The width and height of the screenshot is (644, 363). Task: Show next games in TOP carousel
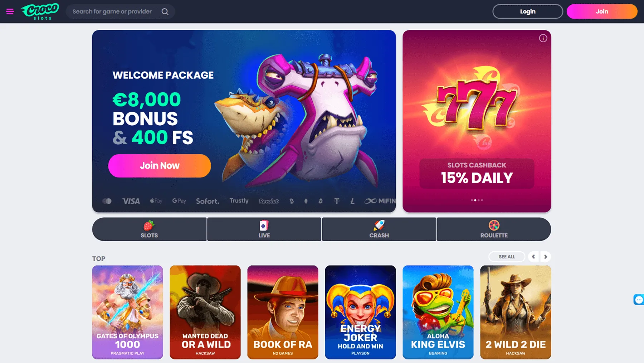click(x=545, y=257)
